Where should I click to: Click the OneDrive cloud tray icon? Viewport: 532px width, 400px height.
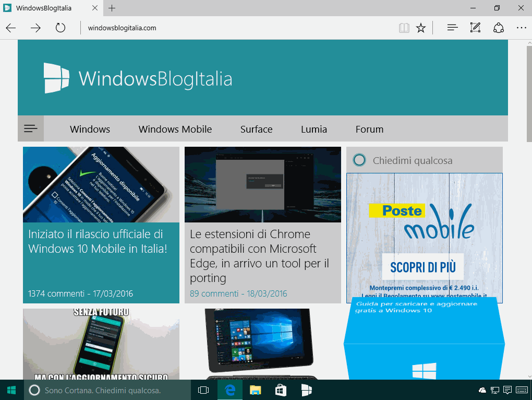pyautogui.click(x=482, y=390)
